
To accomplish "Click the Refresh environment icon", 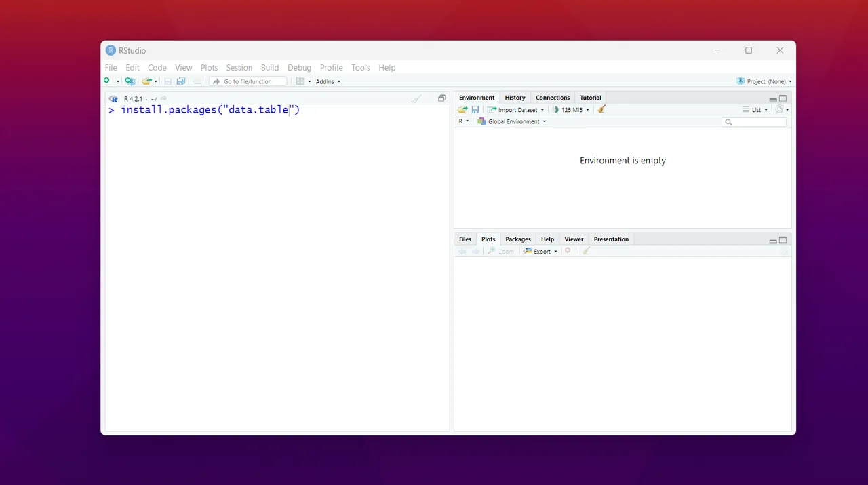I will coord(780,109).
